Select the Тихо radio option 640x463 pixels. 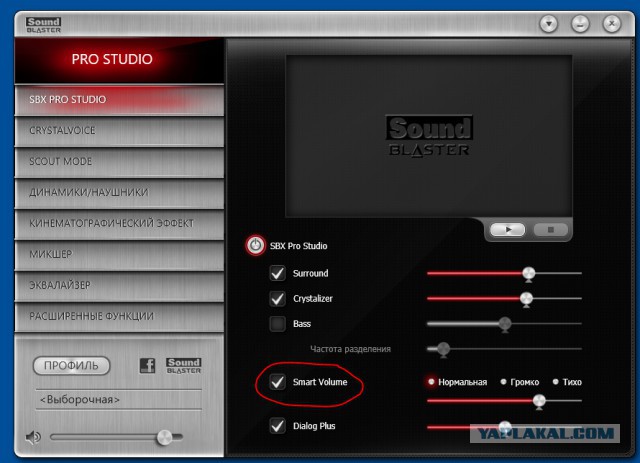pyautogui.click(x=556, y=382)
